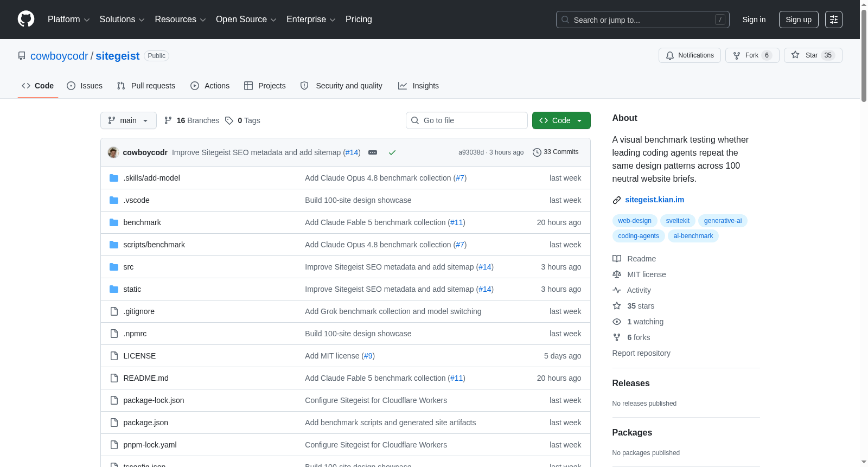Click the ai-benchmark topic tag
Image resolution: width=868 pixels, height=467 pixels.
[x=693, y=236]
